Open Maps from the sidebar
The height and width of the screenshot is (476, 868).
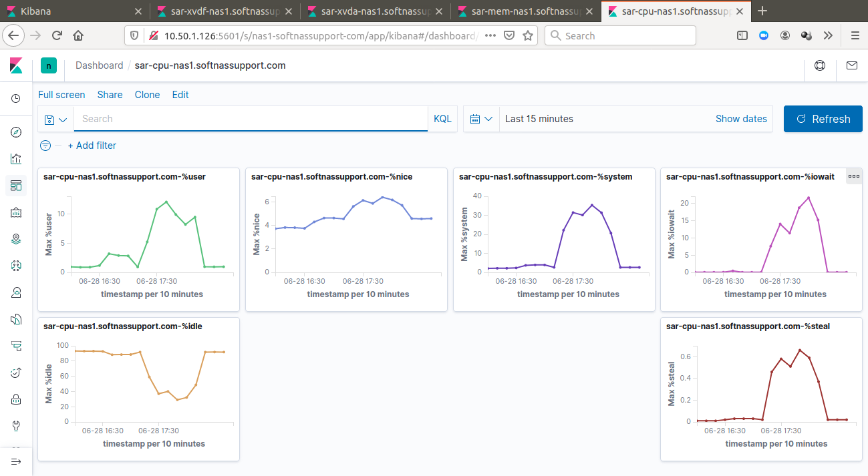click(x=16, y=239)
